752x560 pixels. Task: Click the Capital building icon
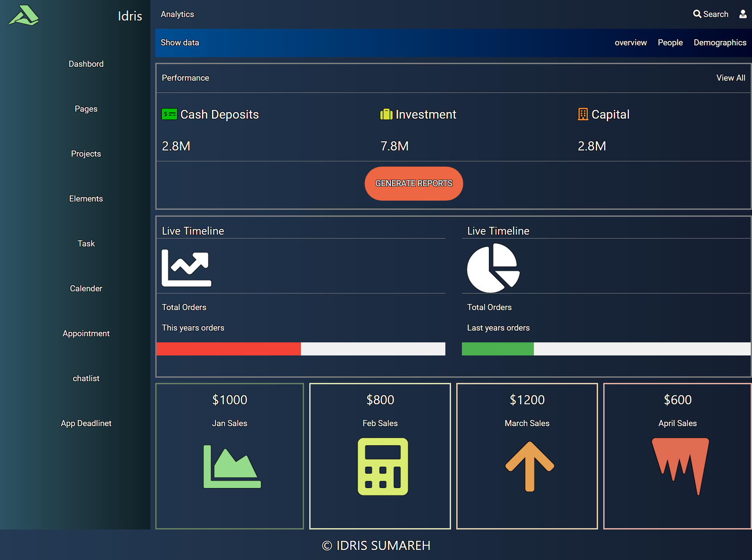click(x=583, y=114)
